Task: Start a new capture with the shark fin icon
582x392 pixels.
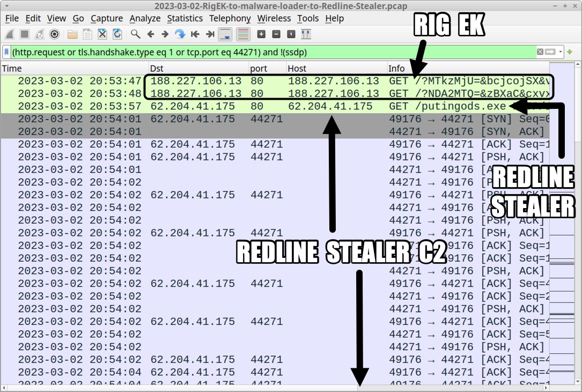Action: [10, 34]
